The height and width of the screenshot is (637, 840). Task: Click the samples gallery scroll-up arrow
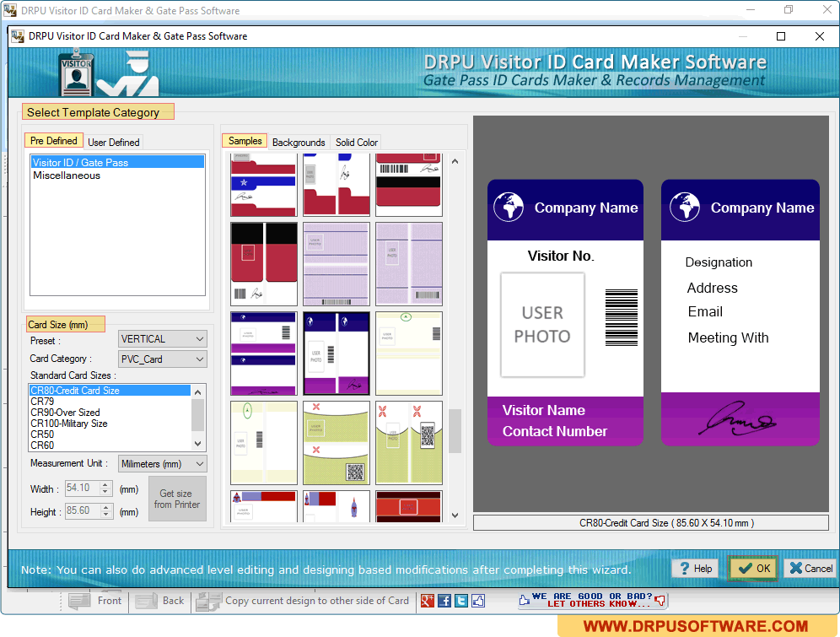[455, 161]
